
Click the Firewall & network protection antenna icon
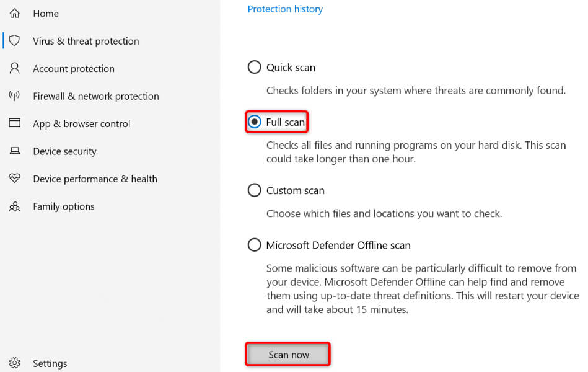click(15, 96)
